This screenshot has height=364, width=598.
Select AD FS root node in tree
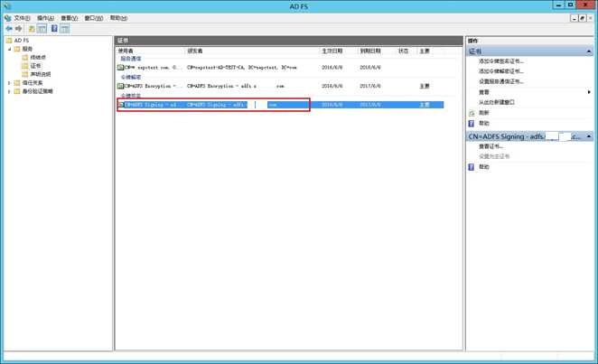point(22,41)
